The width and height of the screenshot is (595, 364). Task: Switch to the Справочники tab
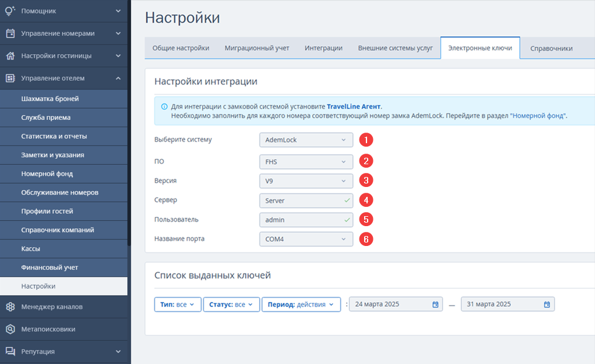(551, 48)
